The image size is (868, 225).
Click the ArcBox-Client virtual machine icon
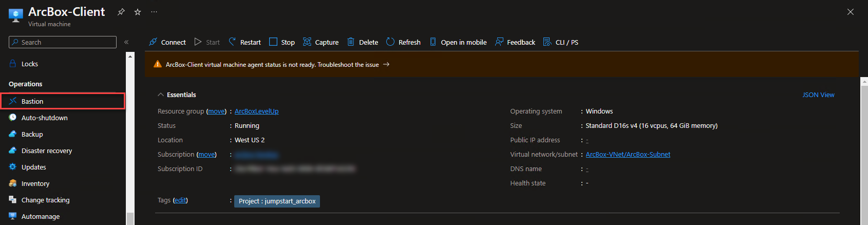click(16, 15)
